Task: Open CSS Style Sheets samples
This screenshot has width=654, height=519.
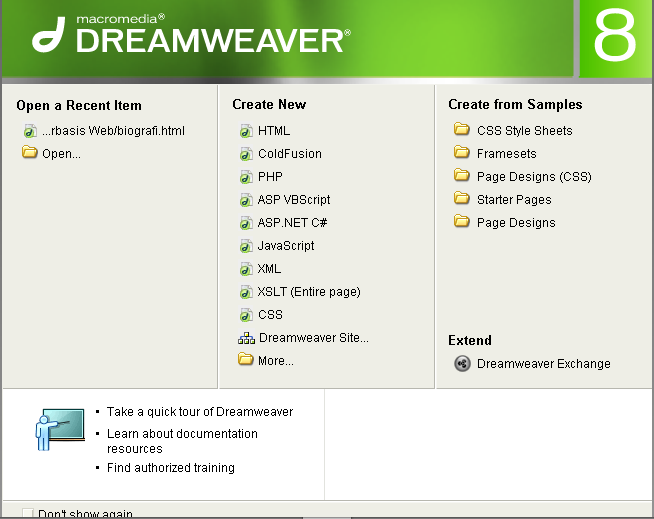Action: pos(525,131)
